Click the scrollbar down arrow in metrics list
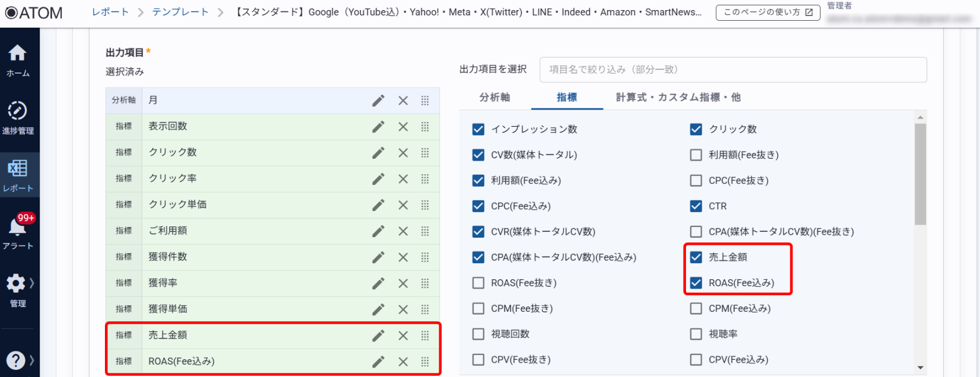 click(x=920, y=368)
